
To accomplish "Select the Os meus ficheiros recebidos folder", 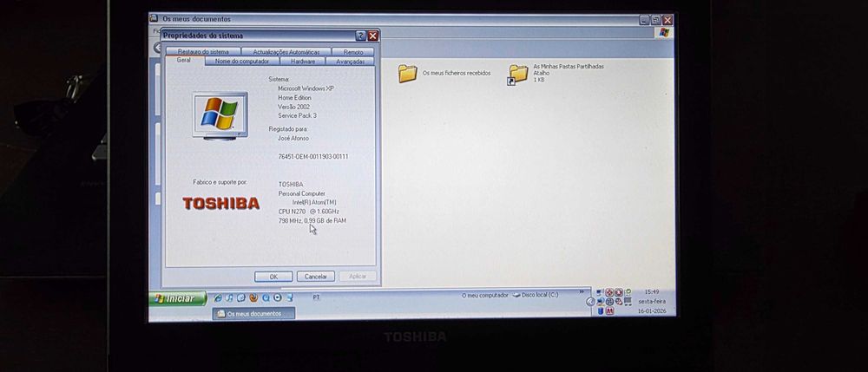I will (x=444, y=73).
